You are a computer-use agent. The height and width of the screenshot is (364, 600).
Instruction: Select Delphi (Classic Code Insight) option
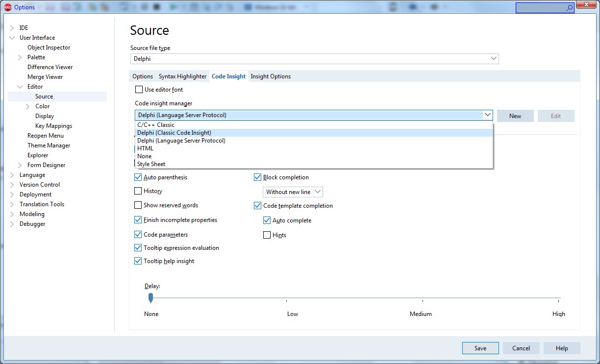(x=314, y=133)
